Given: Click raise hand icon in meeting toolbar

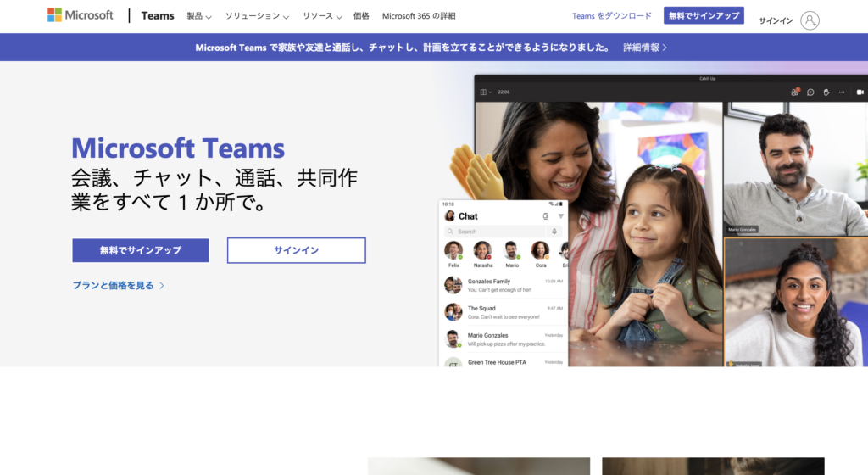Looking at the screenshot, I should pos(826,92).
